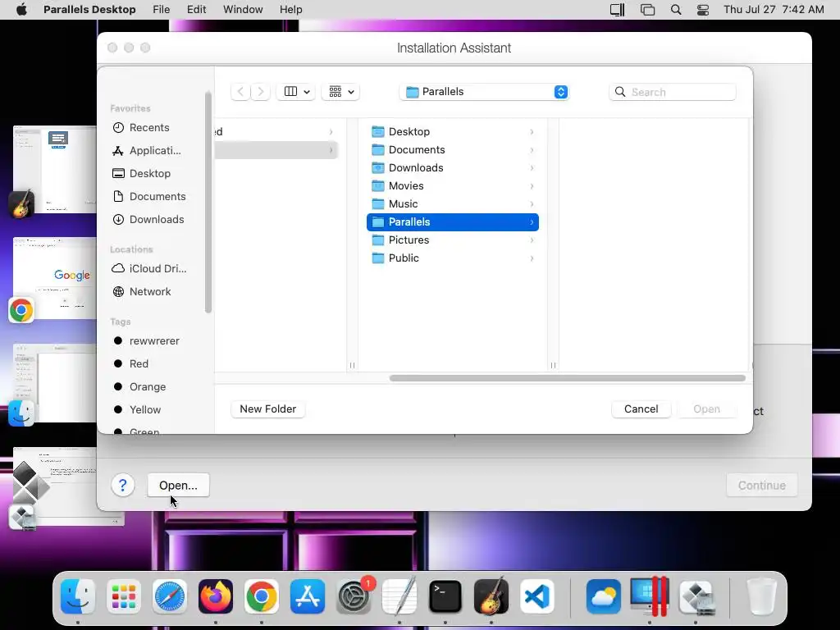The image size is (840, 630).
Task: Click the windows-stack menu bar icon
Action: pos(647,10)
